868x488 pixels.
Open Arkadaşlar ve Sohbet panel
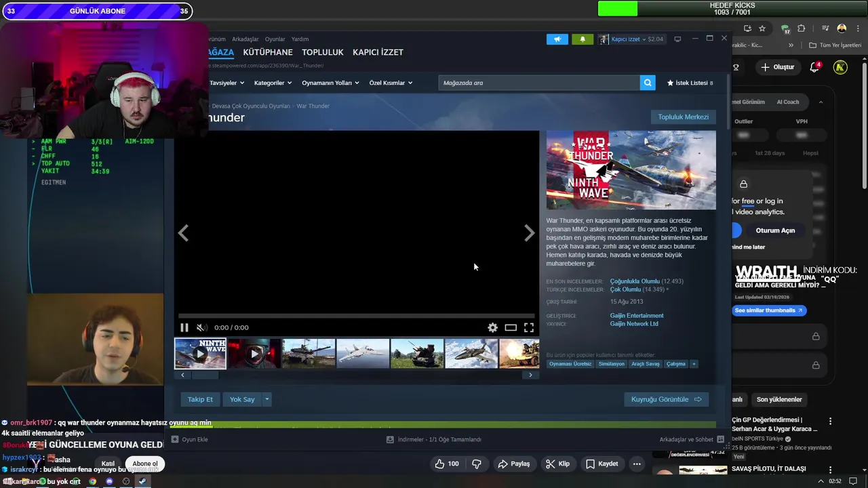(x=692, y=439)
